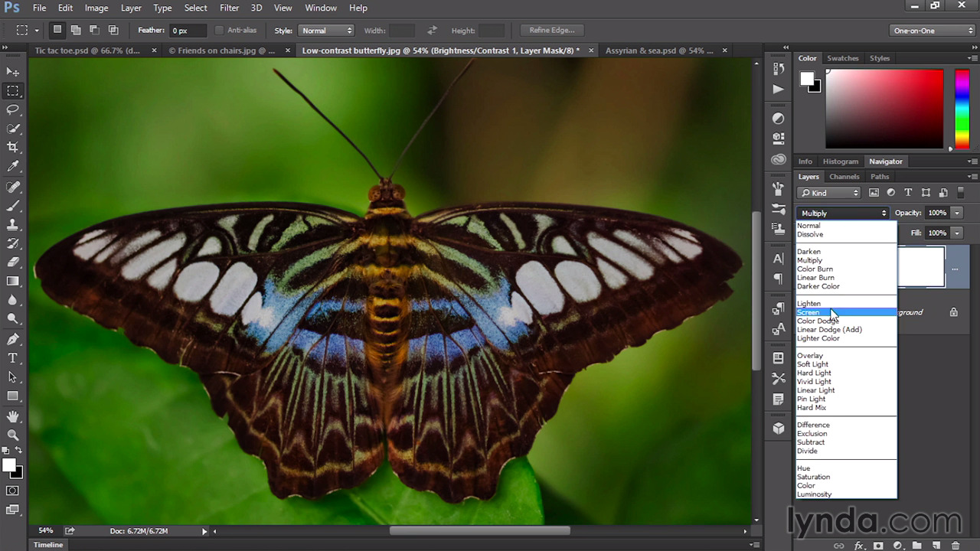The width and height of the screenshot is (980, 551).
Task: Select the Spot Healing Brush tool
Action: 13,187
